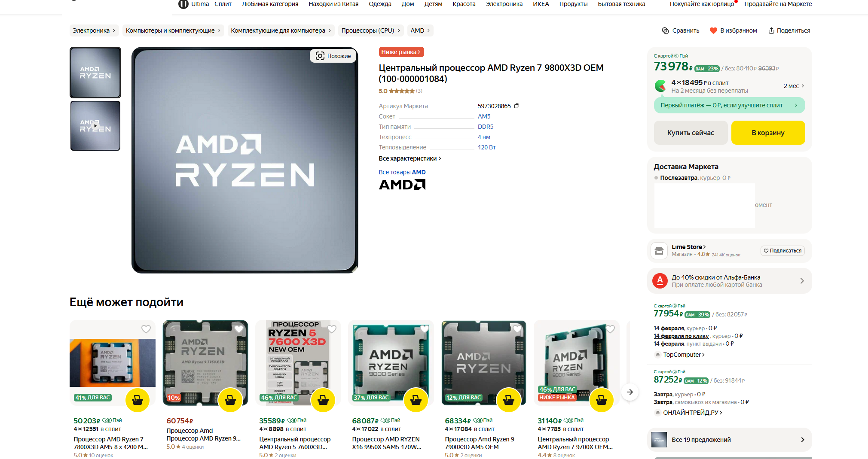The height and width of the screenshot is (459, 868).
Task: Favorite the Ryzen X16 9950X card
Action: pyautogui.click(x=425, y=329)
